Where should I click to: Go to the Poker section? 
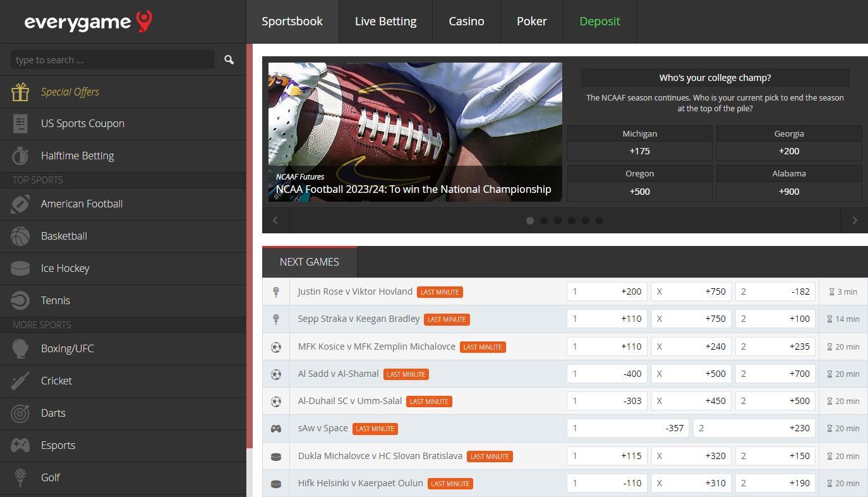(531, 21)
